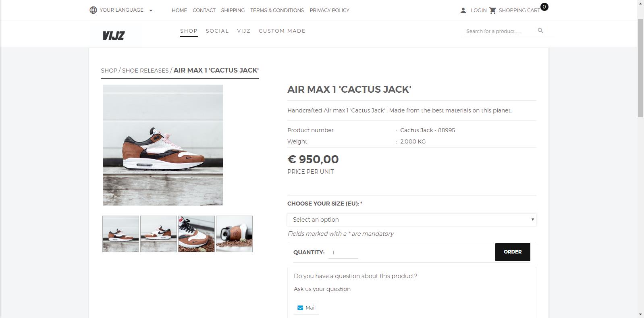Open the Terms & Conditions link
644x318 pixels.
click(277, 10)
